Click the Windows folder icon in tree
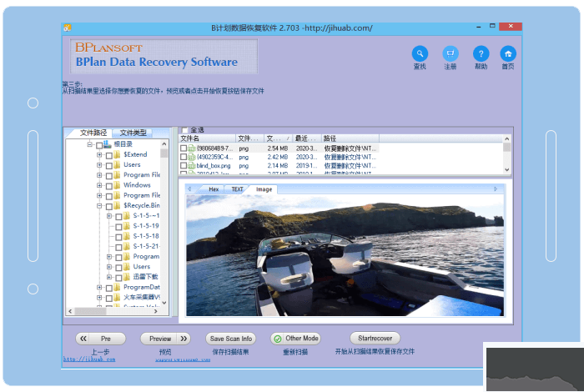The width and height of the screenshot is (584, 392). click(116, 185)
